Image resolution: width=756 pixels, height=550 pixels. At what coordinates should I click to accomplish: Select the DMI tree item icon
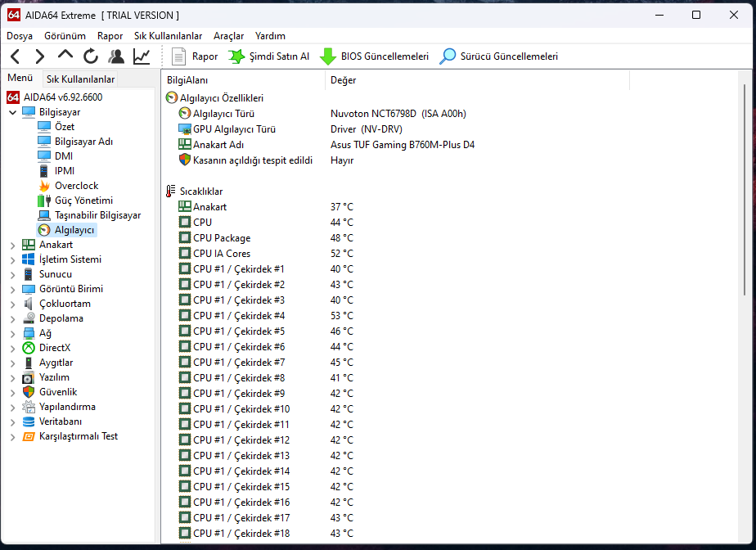click(44, 156)
